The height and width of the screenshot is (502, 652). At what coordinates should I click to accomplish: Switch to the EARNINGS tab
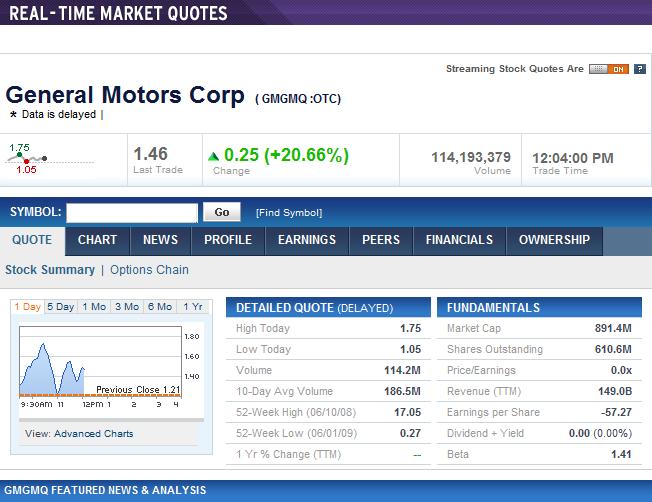(x=307, y=240)
